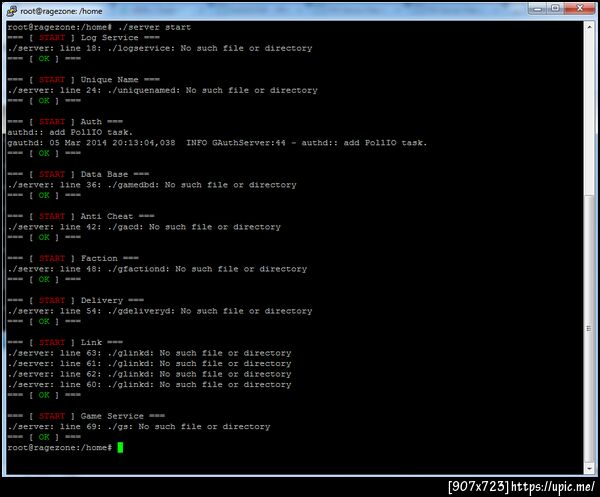The height and width of the screenshot is (497, 600).
Task: Click the './gacd' error line
Action: pos(144,227)
